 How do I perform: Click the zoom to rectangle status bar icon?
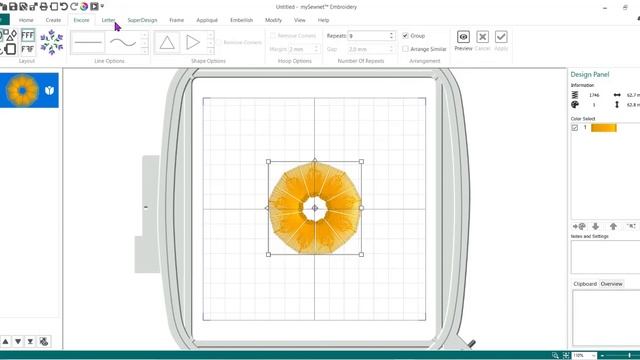(555, 356)
